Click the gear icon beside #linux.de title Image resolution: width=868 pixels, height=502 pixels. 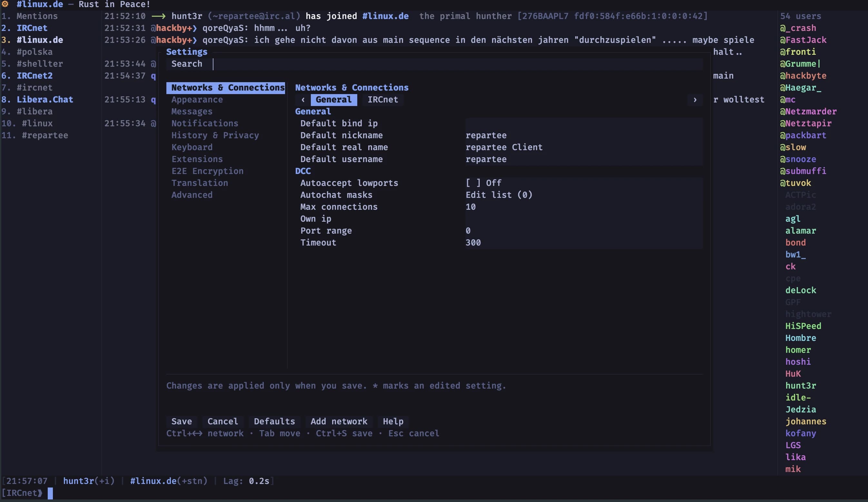tap(5, 4)
